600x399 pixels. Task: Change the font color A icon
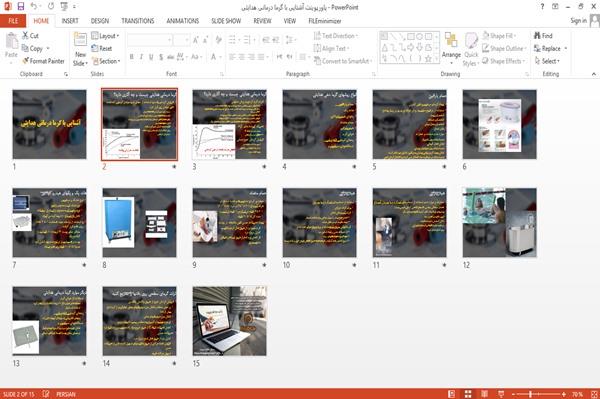(214, 57)
